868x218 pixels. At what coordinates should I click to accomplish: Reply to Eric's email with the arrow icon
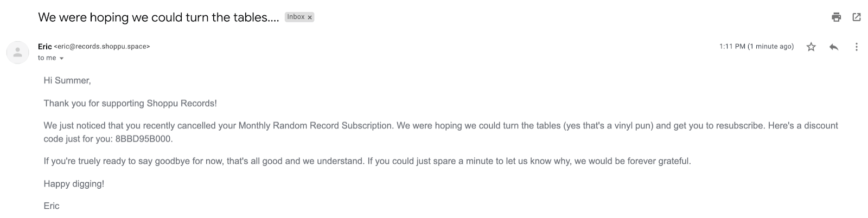pyautogui.click(x=834, y=47)
